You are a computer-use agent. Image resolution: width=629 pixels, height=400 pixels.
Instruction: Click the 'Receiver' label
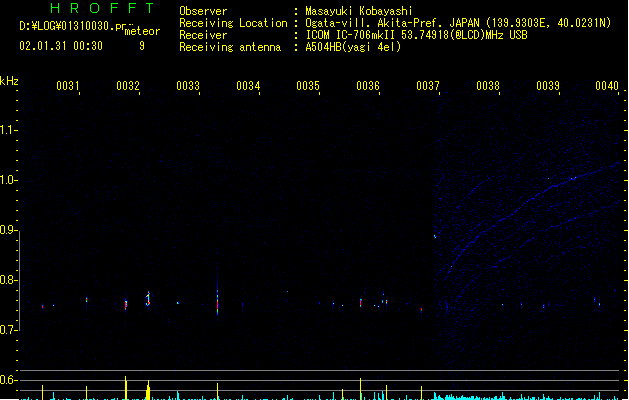click(203, 35)
